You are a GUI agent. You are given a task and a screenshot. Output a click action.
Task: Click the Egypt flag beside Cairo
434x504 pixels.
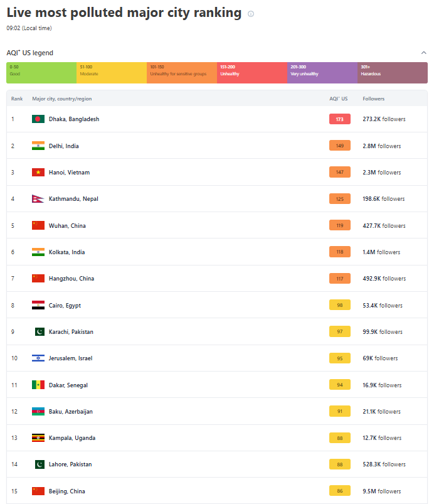click(x=38, y=306)
